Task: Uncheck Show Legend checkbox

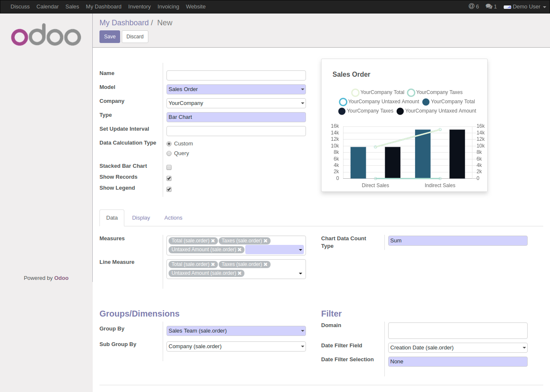Action: (x=169, y=189)
